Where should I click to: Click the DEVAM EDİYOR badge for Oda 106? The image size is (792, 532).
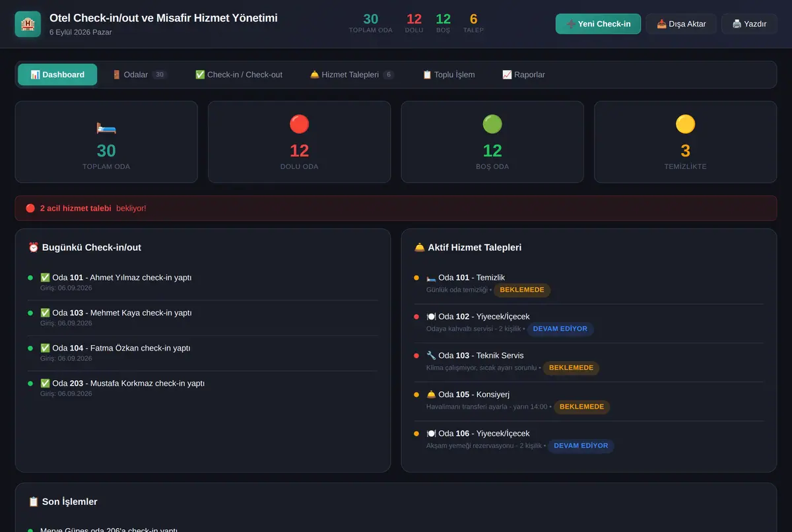581,446
